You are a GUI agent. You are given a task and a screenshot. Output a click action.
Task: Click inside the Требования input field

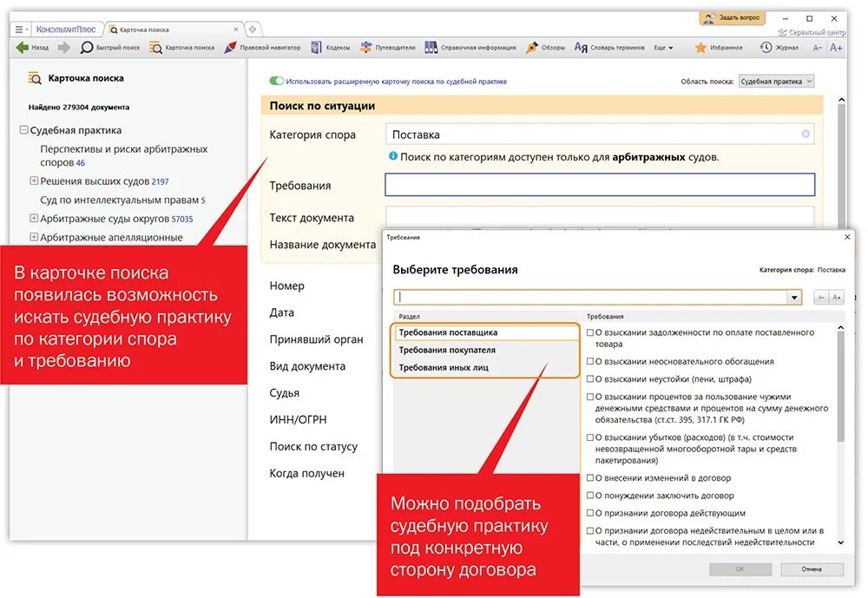(600, 185)
